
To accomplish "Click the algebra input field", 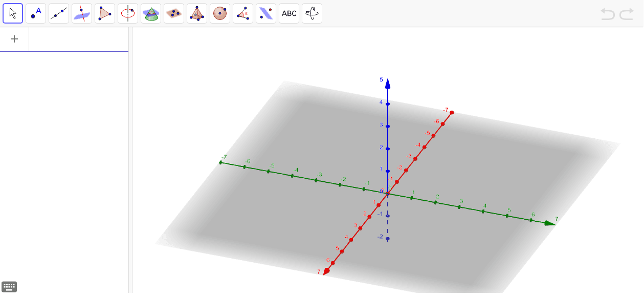I will coord(78,39).
